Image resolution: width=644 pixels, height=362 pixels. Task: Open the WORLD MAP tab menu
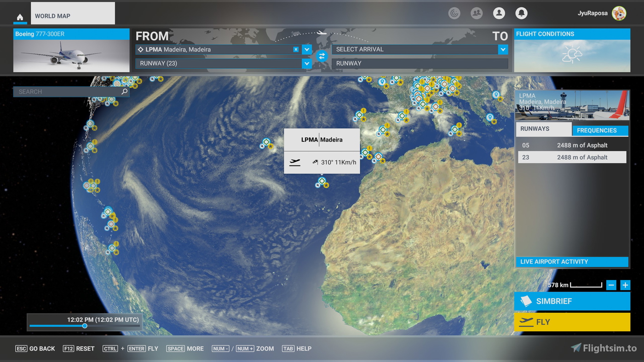tap(72, 14)
